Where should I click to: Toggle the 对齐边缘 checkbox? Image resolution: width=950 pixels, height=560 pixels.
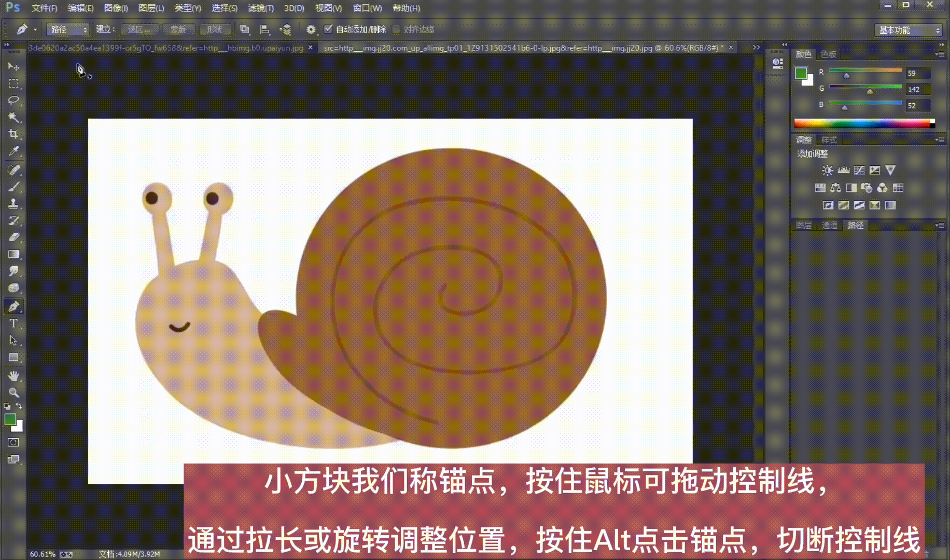[397, 30]
